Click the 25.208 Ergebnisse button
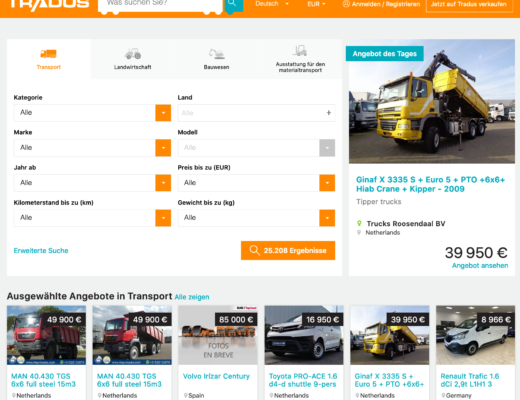 click(x=288, y=250)
